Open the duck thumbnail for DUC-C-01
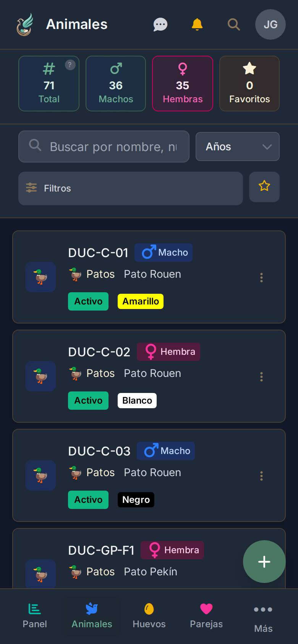Viewport: 298px width, 644px height. tap(40, 277)
